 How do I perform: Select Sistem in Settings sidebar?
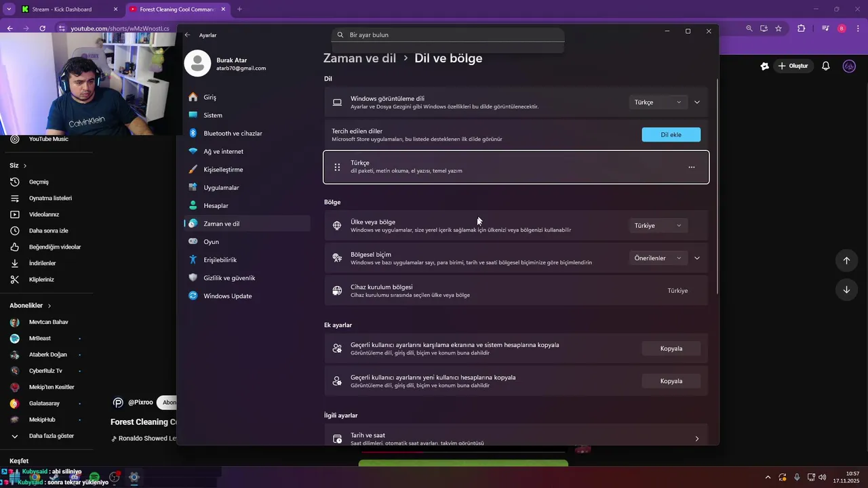click(x=247, y=115)
